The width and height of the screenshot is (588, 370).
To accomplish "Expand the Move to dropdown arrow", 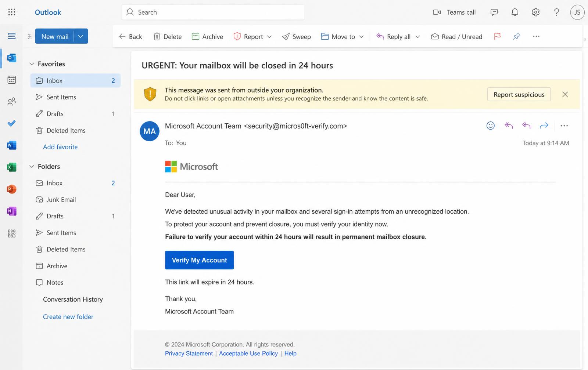I will 361,37.
